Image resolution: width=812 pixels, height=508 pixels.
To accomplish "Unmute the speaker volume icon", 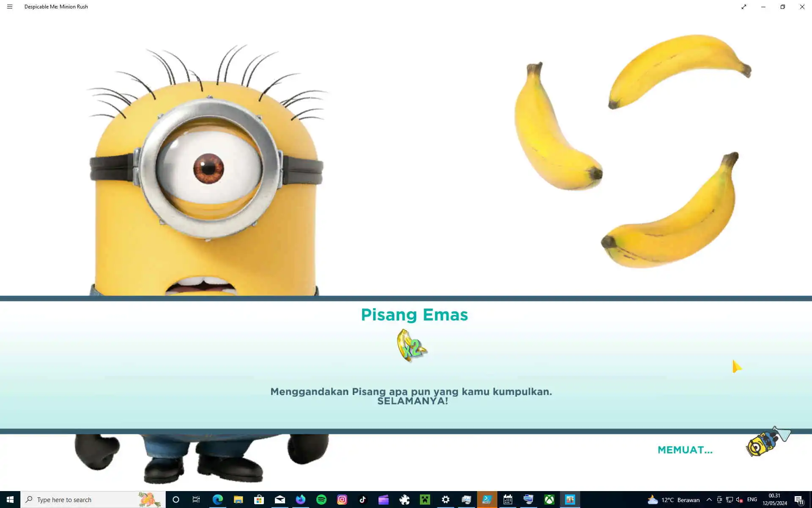I will tap(739, 500).
